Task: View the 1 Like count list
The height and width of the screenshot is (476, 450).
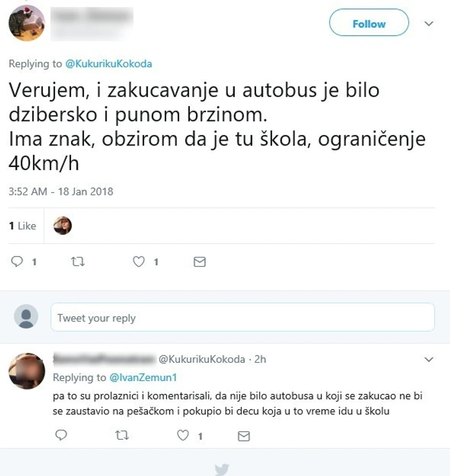Action: [23, 226]
